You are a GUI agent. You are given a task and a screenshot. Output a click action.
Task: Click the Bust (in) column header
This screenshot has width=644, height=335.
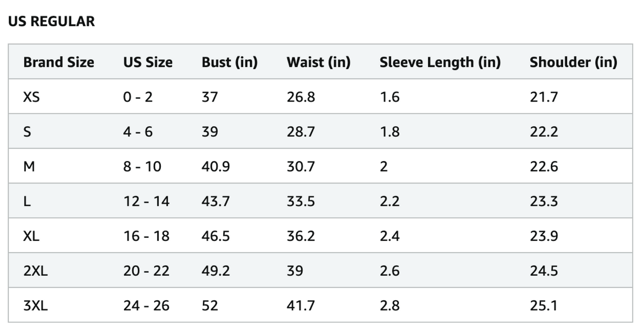click(x=230, y=62)
